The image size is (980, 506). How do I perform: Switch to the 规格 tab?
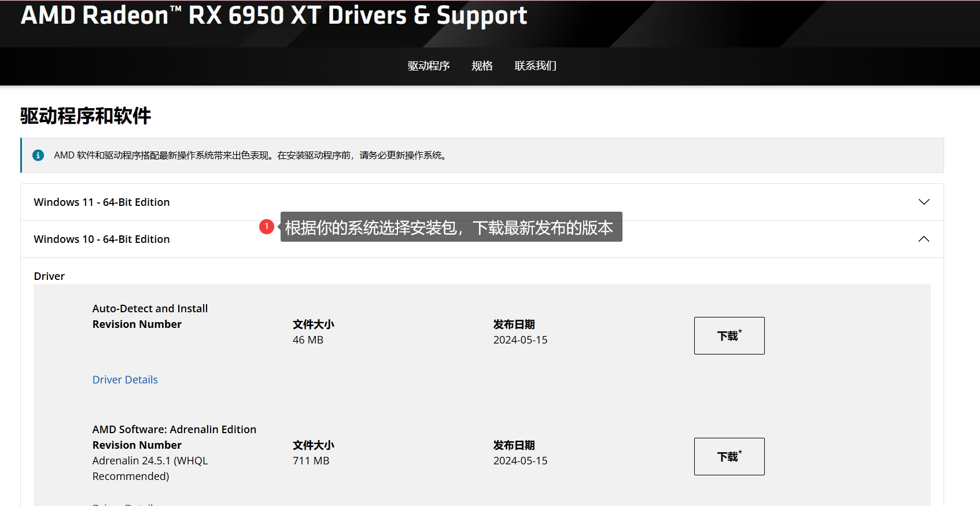pyautogui.click(x=482, y=66)
